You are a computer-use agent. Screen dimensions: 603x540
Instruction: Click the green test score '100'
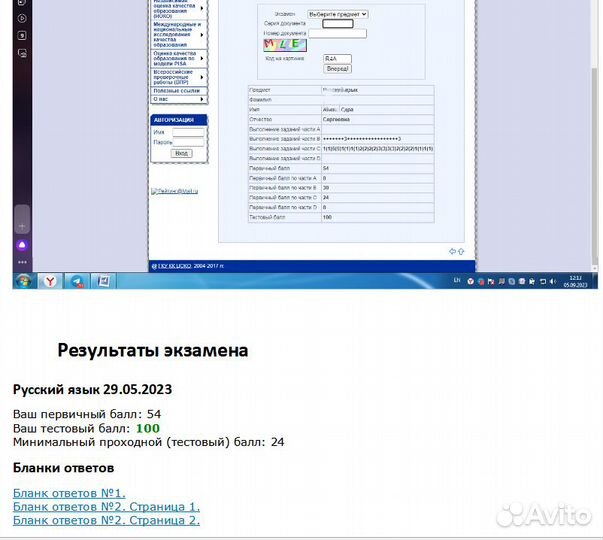[148, 428]
